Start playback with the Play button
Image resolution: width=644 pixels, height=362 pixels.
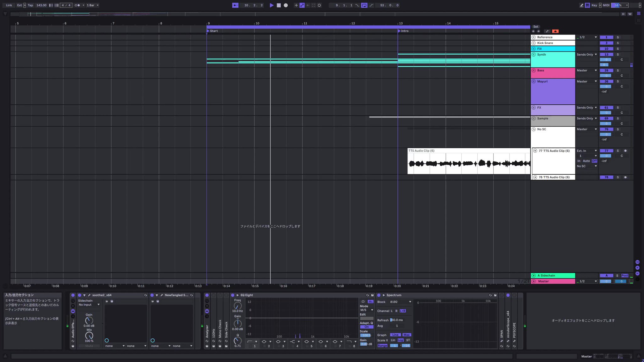[272, 5]
